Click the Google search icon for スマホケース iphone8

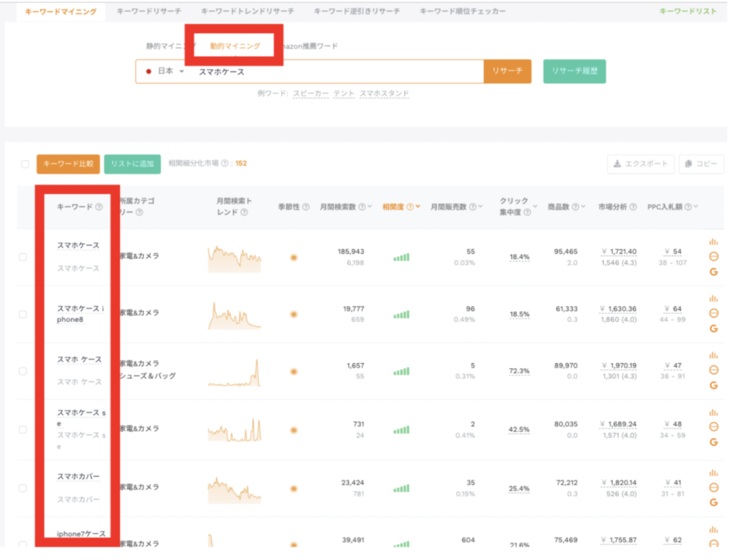tap(714, 328)
